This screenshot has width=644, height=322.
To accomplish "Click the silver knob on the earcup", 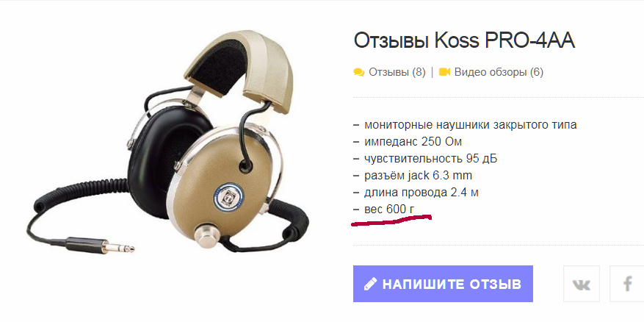I will [208, 236].
